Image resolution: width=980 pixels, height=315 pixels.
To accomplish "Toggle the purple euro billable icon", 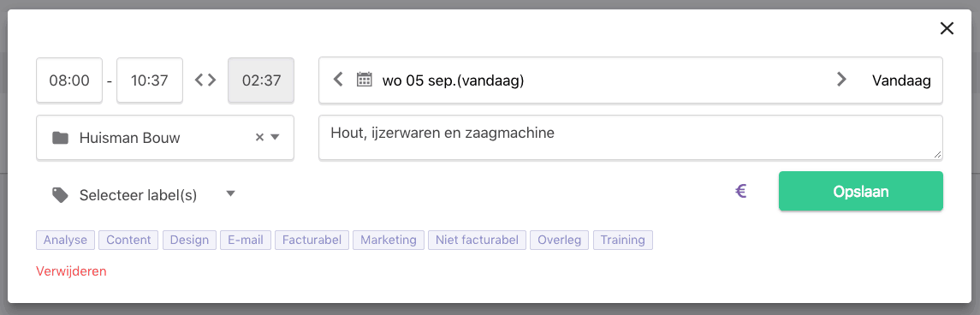I will click(741, 191).
